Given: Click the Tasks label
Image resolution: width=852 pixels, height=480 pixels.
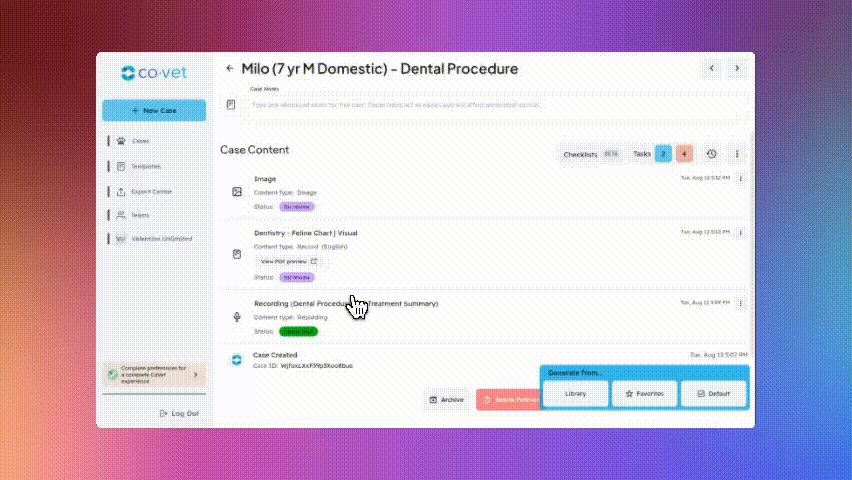Looking at the screenshot, I should (x=642, y=154).
